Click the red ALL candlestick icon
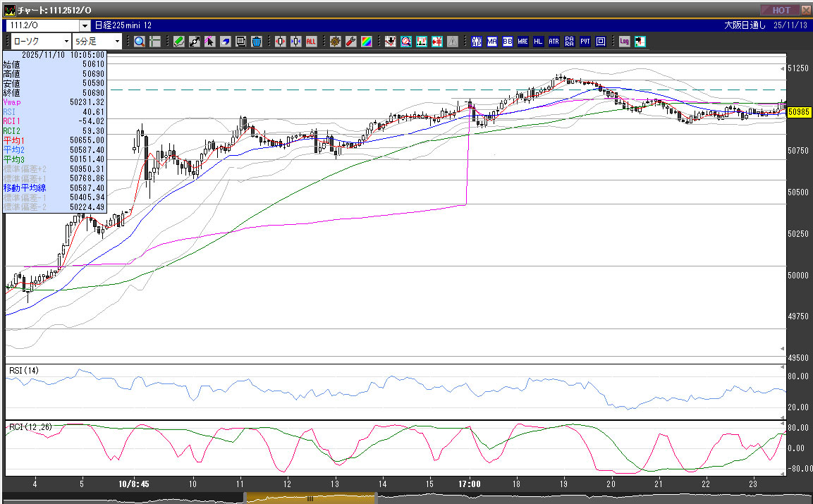 click(x=311, y=42)
